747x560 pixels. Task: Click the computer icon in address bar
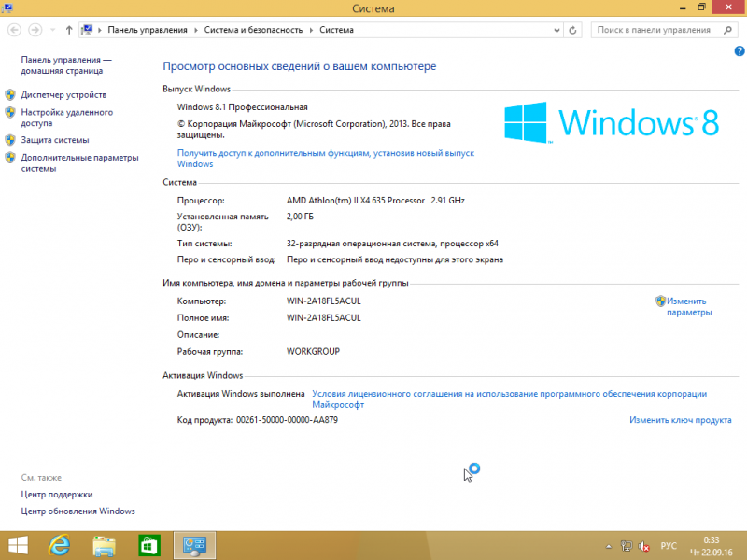(87, 30)
